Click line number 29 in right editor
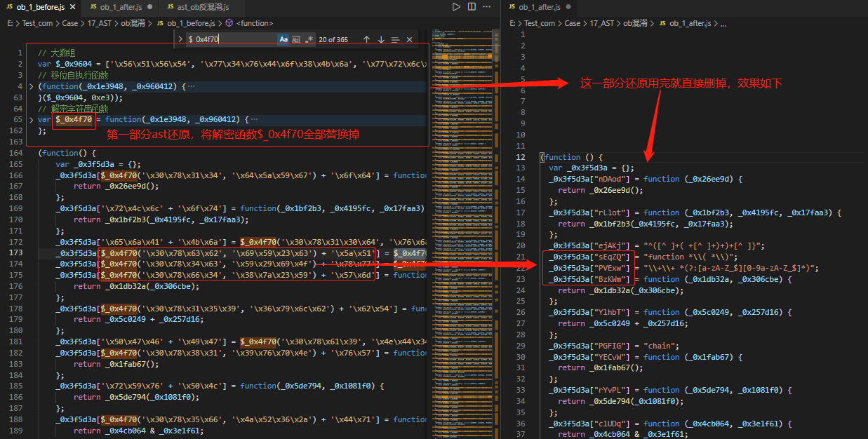 point(521,345)
